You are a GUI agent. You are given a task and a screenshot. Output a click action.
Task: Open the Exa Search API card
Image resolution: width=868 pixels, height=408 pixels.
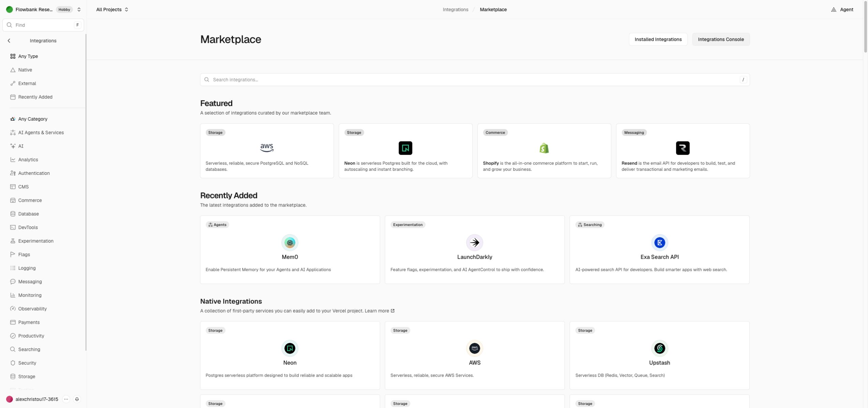tap(659, 250)
